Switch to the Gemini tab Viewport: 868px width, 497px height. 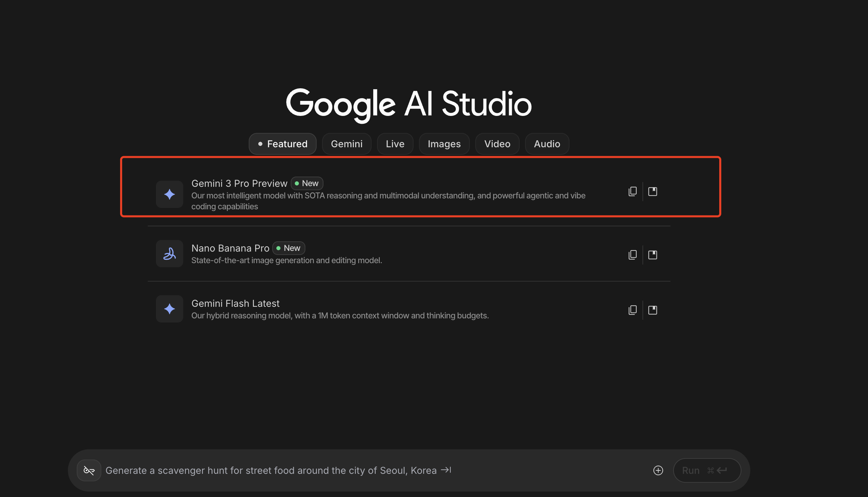(x=346, y=144)
